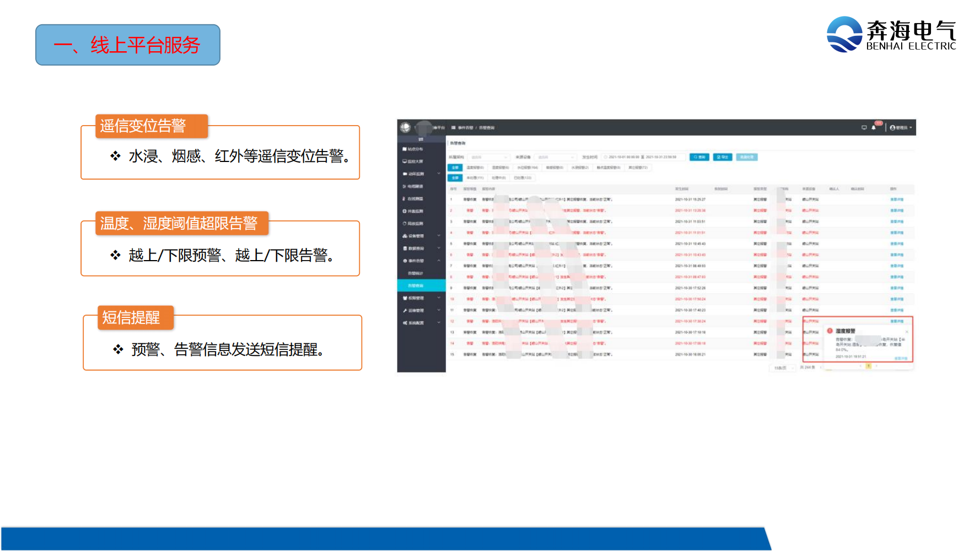Select the 未处理(111) status tab
Image resolution: width=980 pixels, height=551 pixels.
click(475, 178)
